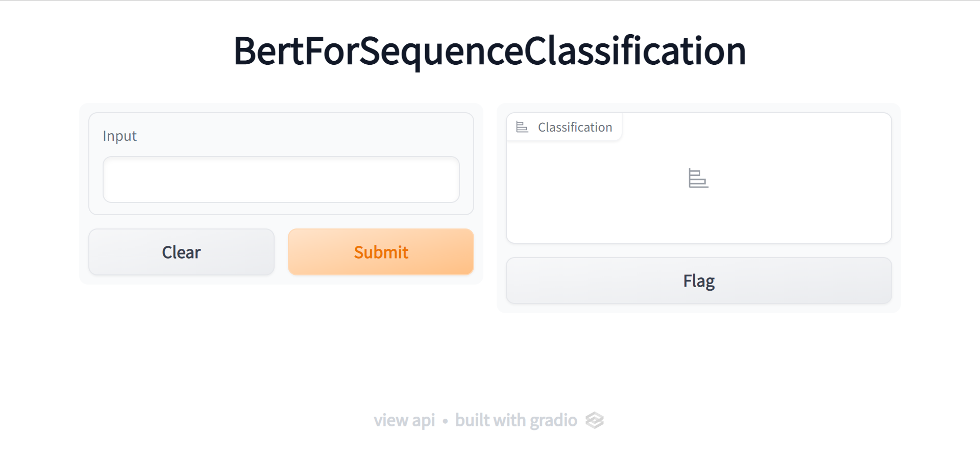Viewport: 980px width, 460px height.
Task: Open the view api link
Action: coord(404,420)
